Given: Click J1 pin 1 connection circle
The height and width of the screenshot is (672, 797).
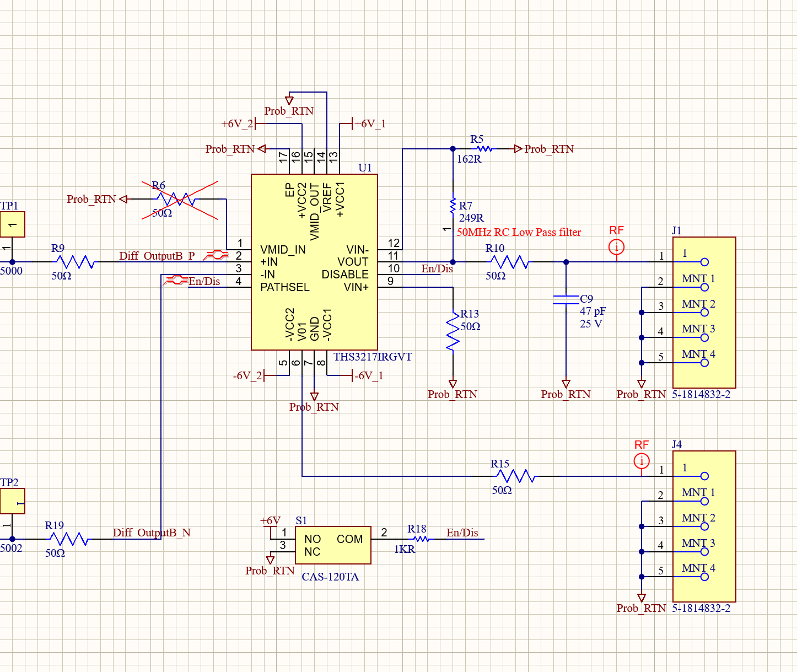Looking at the screenshot, I should tap(704, 262).
